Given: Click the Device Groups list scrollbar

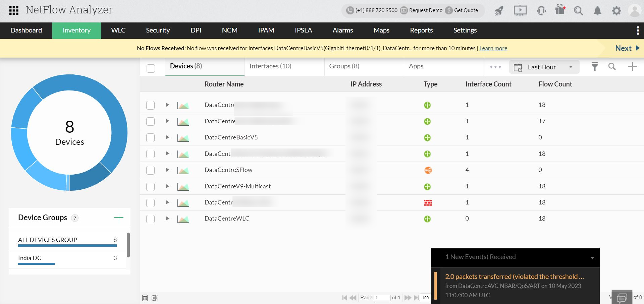Looking at the screenshot, I should tap(128, 245).
